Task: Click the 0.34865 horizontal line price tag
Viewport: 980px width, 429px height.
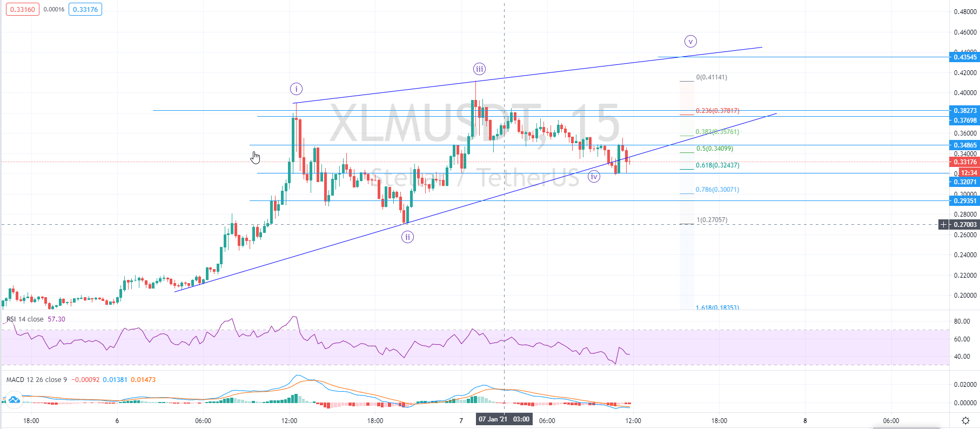Action: [x=964, y=145]
